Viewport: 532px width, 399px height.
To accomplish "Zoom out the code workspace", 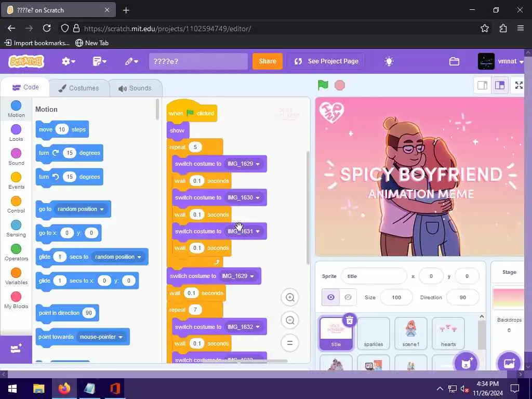I will (290, 320).
